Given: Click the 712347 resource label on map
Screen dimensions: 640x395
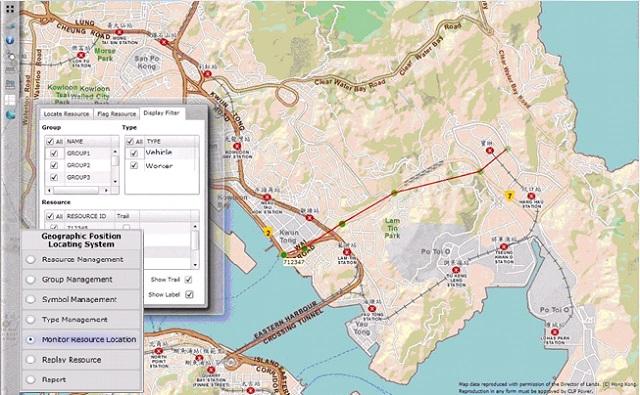Looking at the screenshot, I should click(x=293, y=262).
